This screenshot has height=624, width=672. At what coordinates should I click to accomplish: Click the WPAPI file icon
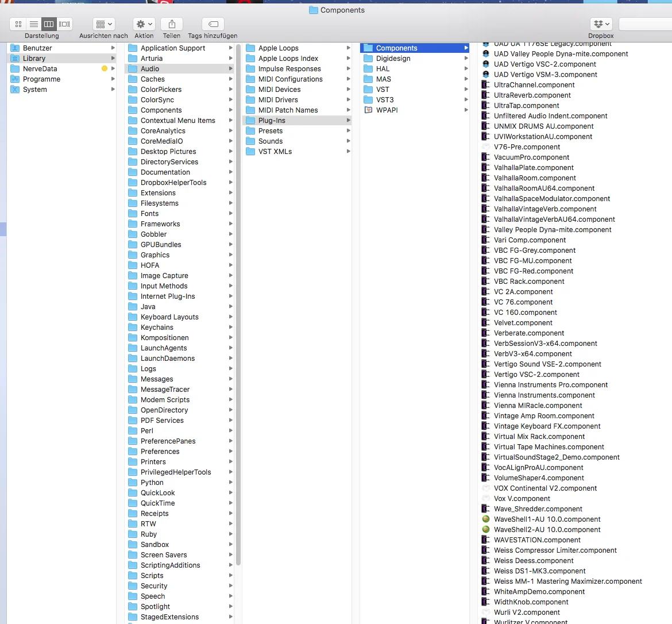coord(368,110)
